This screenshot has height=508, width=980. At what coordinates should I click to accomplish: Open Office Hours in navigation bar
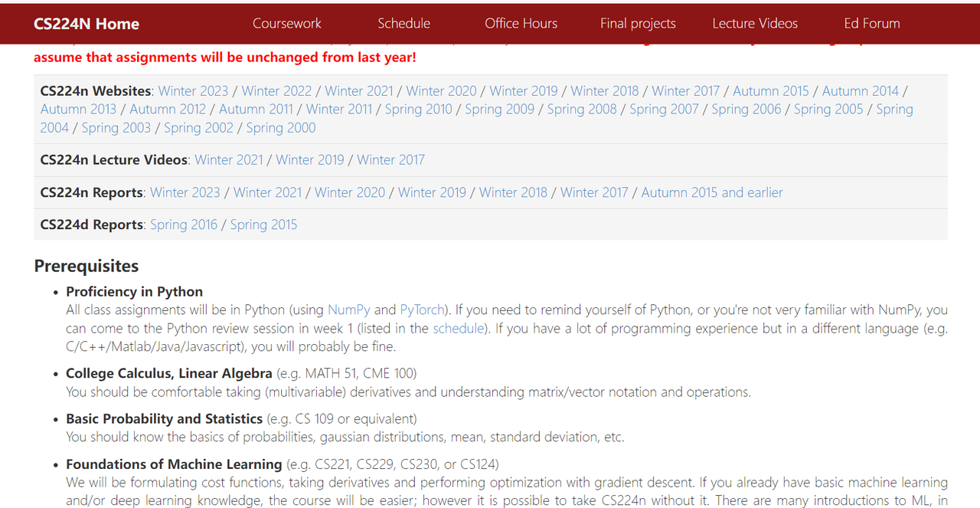click(521, 24)
